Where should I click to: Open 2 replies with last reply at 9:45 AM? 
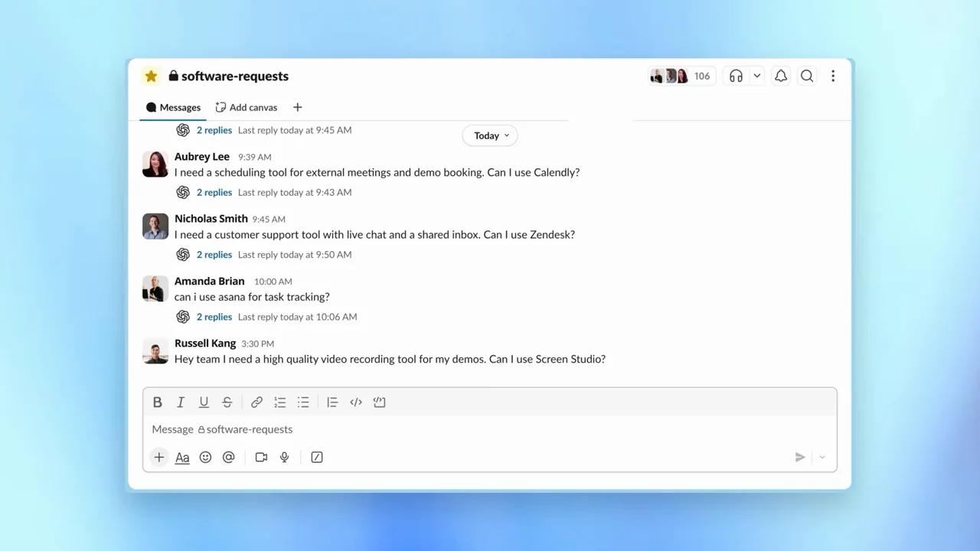pyautogui.click(x=214, y=130)
